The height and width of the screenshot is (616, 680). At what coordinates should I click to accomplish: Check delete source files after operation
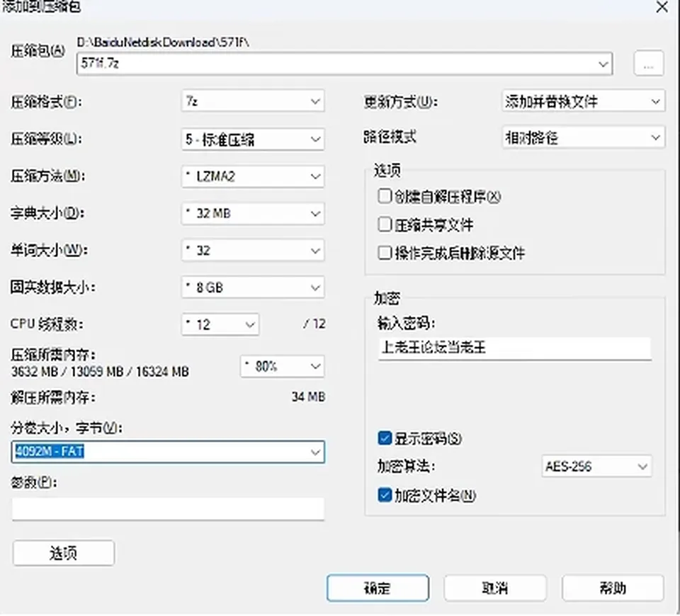click(x=385, y=253)
